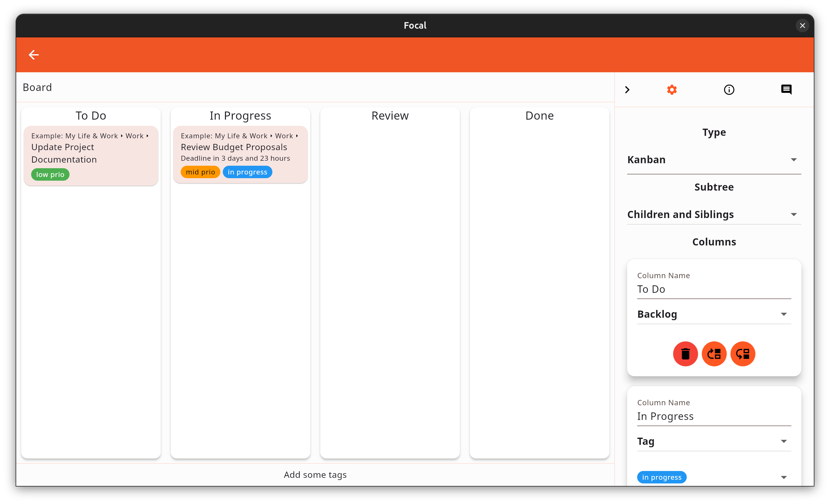Screen dimensions: 830x504
Task: Select the mid prio color tag chip
Action: [200, 172]
